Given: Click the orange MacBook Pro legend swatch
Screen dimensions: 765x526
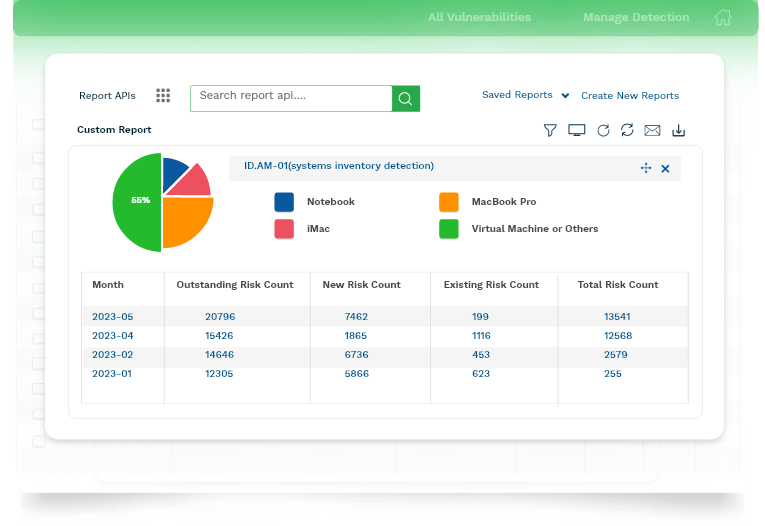Looking at the screenshot, I should click(x=449, y=202).
